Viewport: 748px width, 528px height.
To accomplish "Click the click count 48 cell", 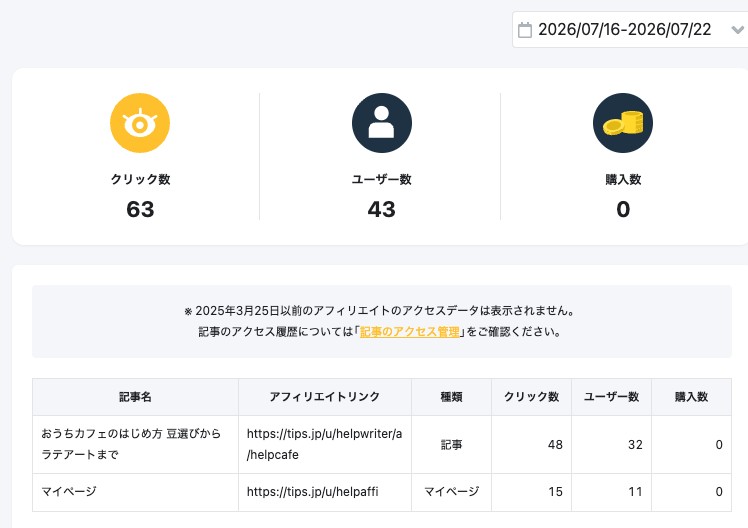I will pyautogui.click(x=531, y=445).
